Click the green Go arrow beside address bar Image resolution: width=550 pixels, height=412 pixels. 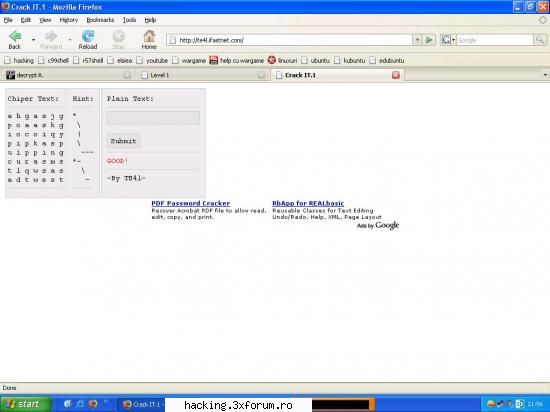click(429, 40)
